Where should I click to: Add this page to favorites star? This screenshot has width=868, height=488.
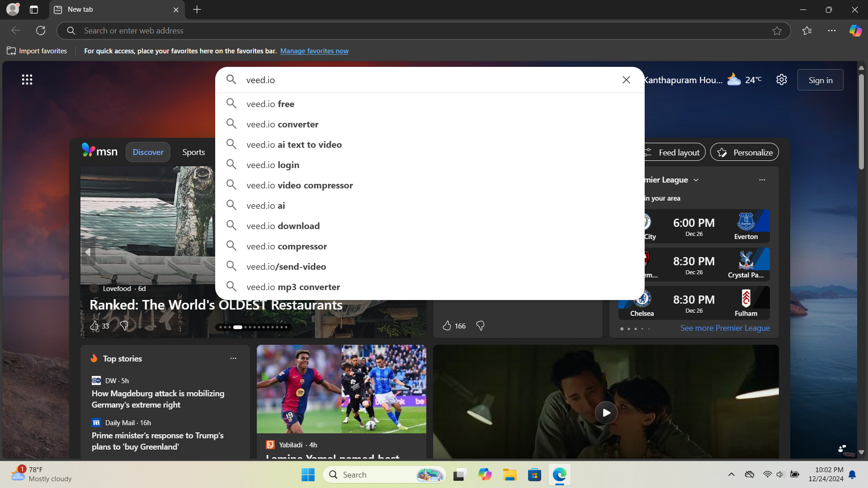coord(777,31)
